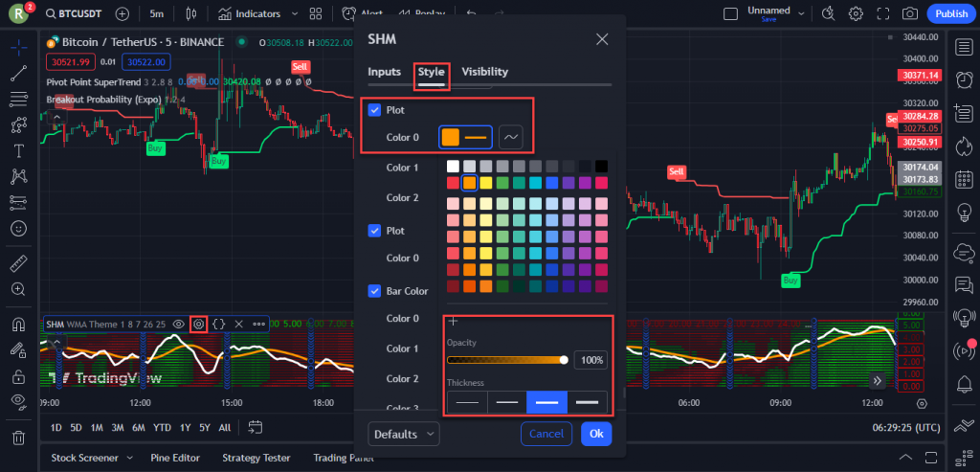
Task: Click the Ok button
Action: [x=596, y=434]
